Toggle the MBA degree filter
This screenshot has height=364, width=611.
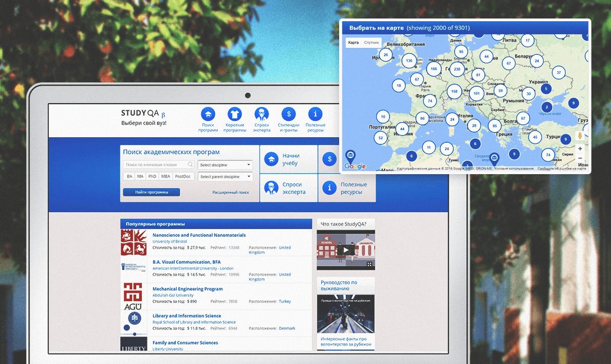click(165, 176)
